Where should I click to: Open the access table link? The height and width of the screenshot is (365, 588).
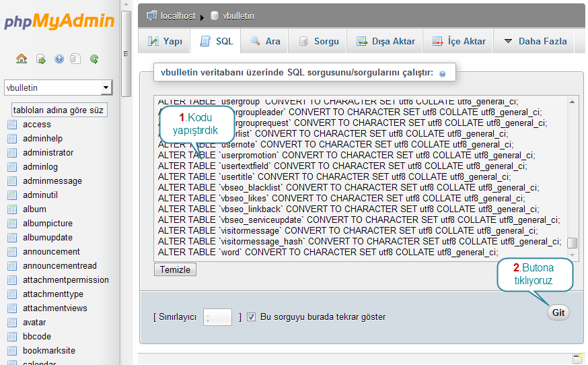37,125
